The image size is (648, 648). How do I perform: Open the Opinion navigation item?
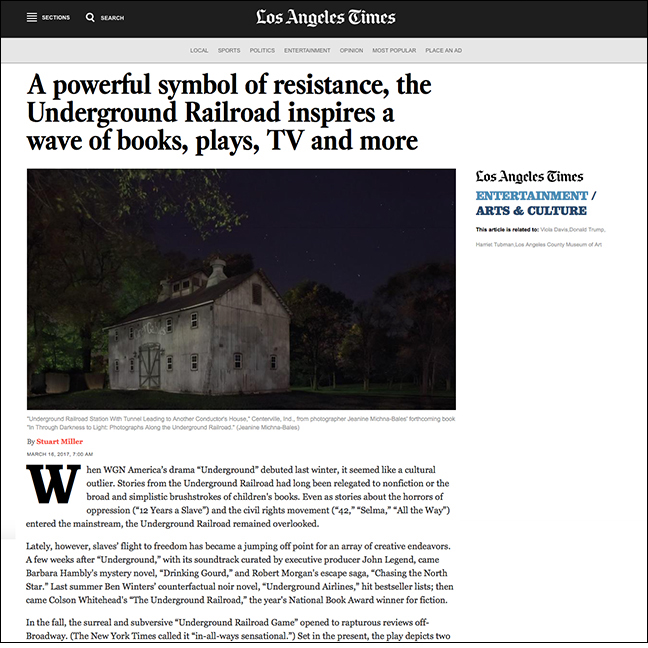point(351,50)
